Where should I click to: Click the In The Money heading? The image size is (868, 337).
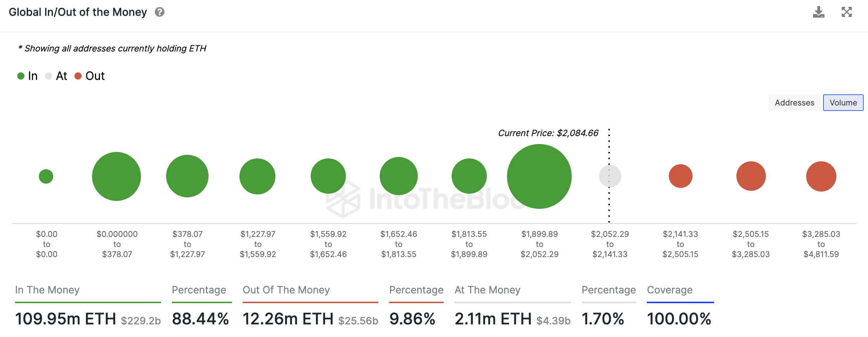tap(47, 290)
